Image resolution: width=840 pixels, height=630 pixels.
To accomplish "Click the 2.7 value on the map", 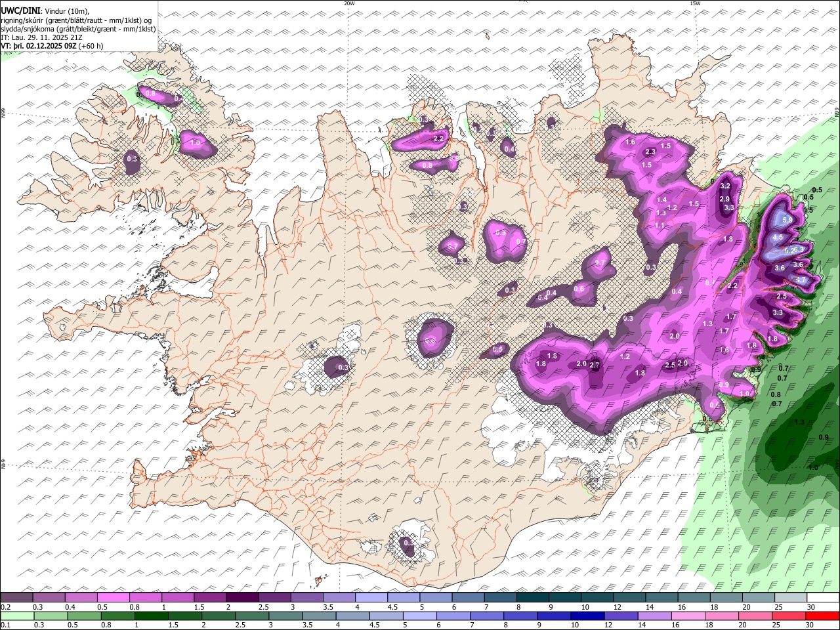I will (595, 365).
